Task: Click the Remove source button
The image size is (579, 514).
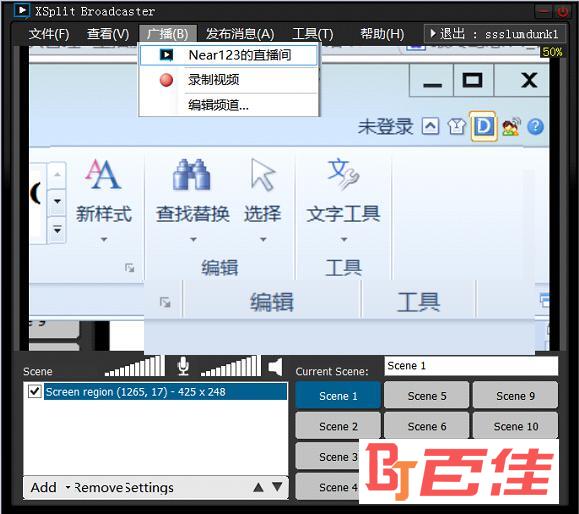Action: tap(98, 487)
